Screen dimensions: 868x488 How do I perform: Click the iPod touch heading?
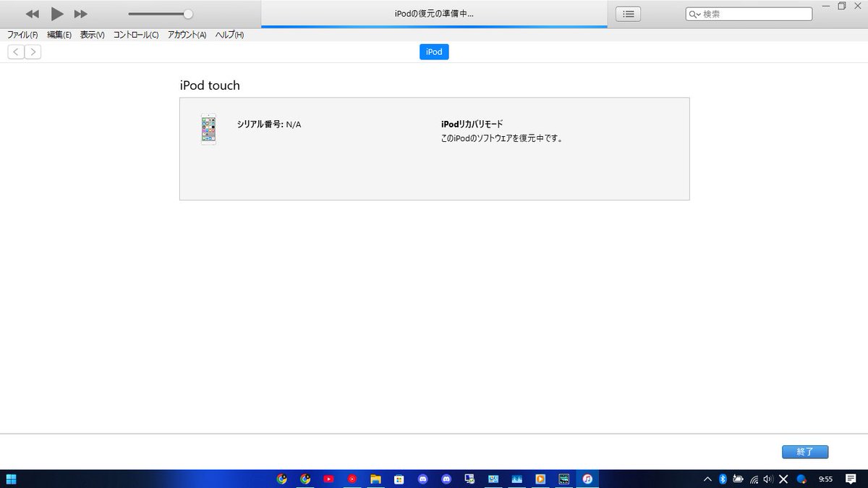pos(210,85)
